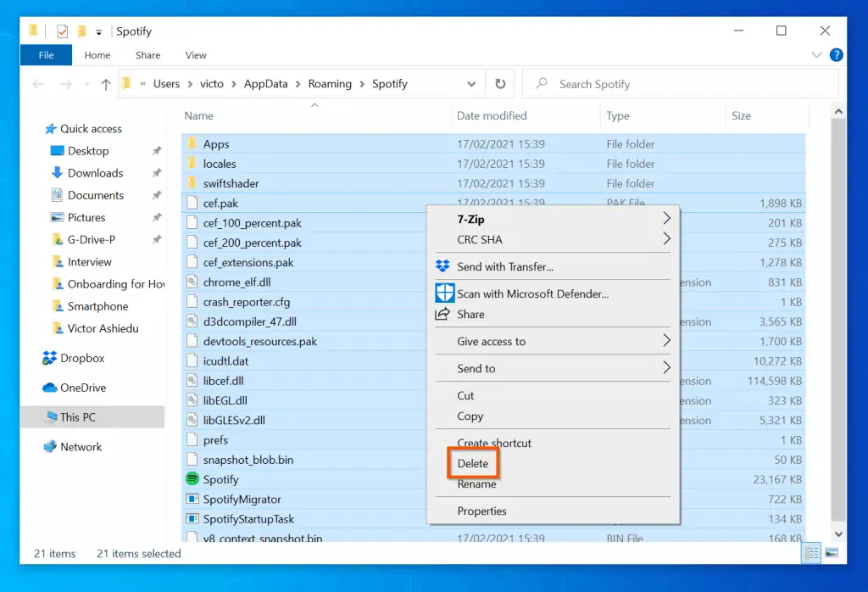This screenshot has width=868, height=592.
Task: Click the AppData breadcrumb segment
Action: click(x=265, y=84)
